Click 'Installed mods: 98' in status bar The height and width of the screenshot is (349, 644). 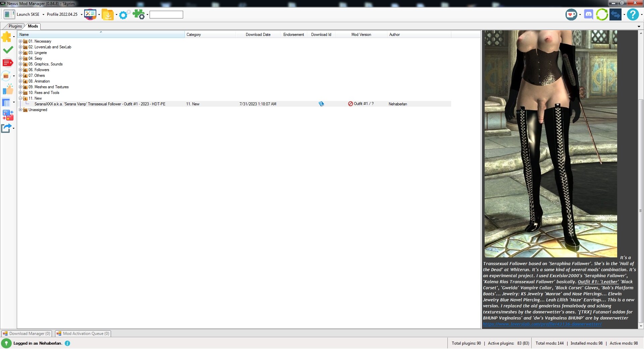587,343
